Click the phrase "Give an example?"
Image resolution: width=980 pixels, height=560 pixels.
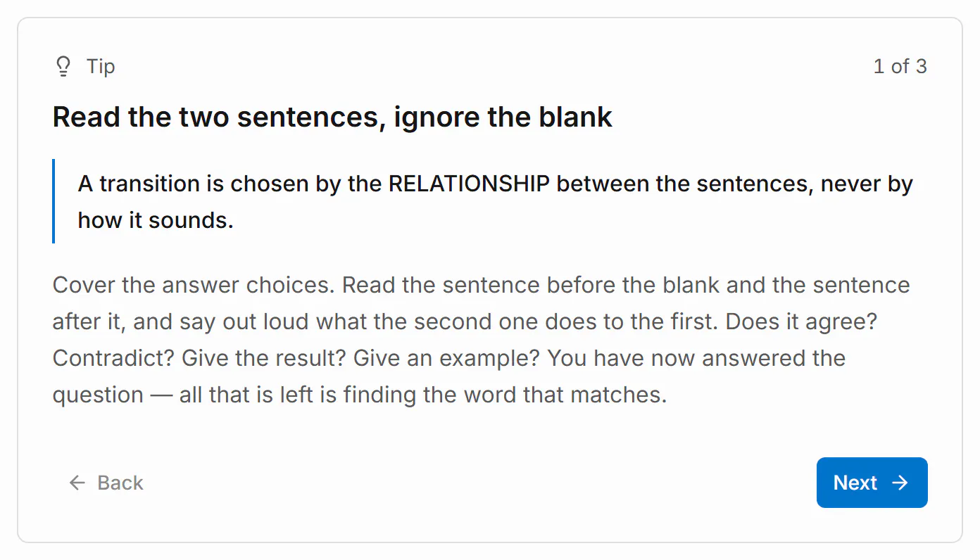[x=447, y=358]
